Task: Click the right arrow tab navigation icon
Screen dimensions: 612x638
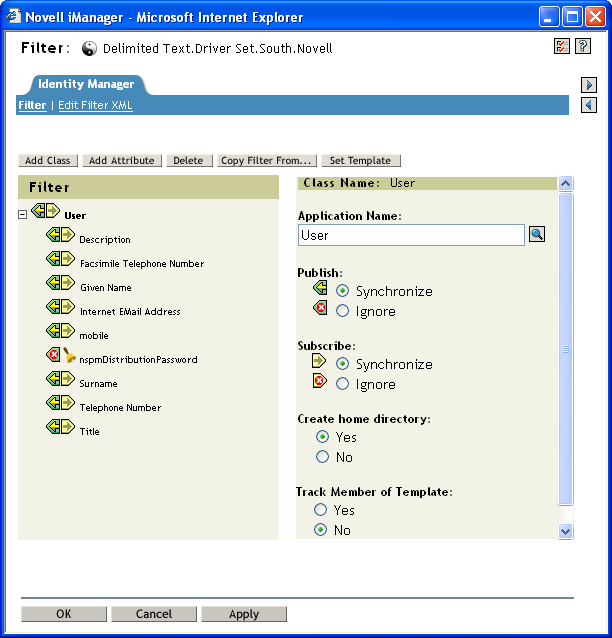Action: coord(589,85)
